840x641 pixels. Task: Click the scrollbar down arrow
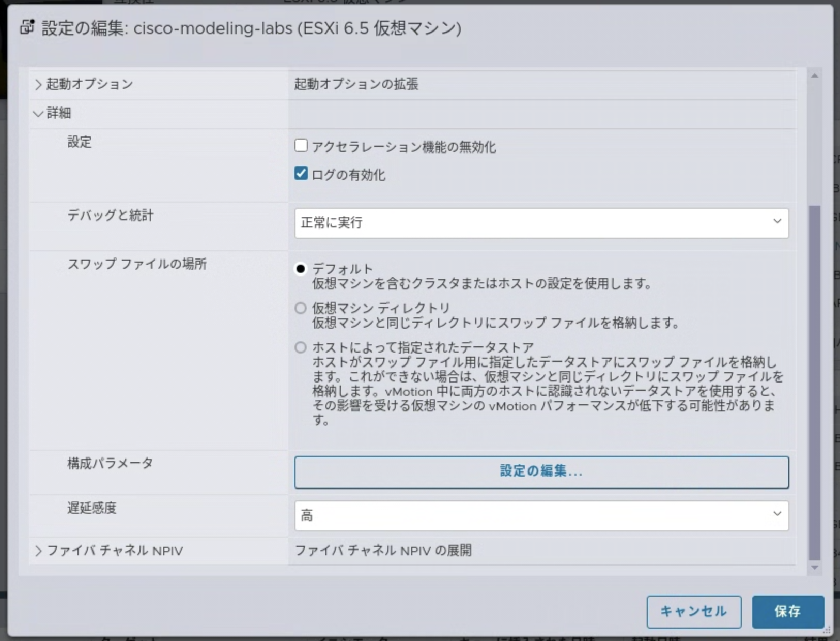(814, 568)
